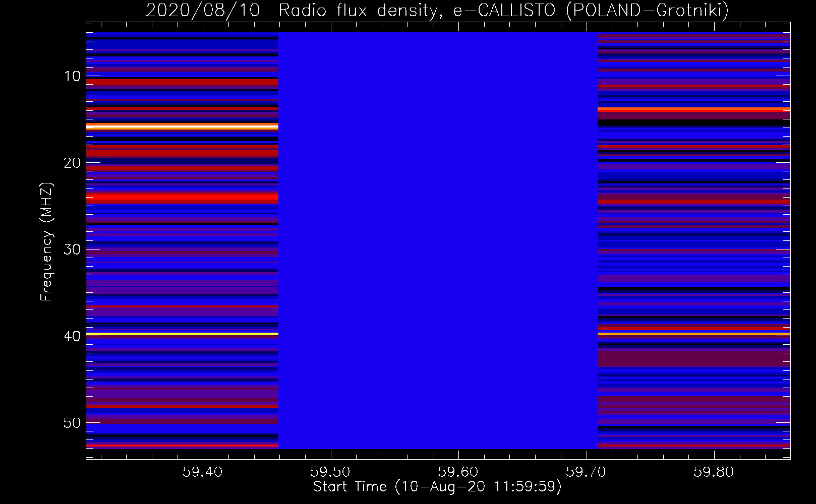
Task: Click the frequency tick label '40'
Action: [73, 336]
